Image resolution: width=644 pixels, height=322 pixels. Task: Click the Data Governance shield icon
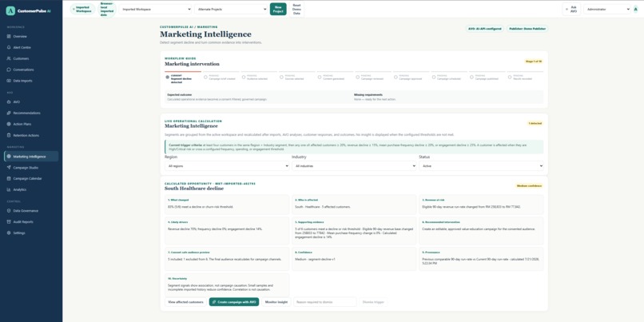tap(9, 210)
